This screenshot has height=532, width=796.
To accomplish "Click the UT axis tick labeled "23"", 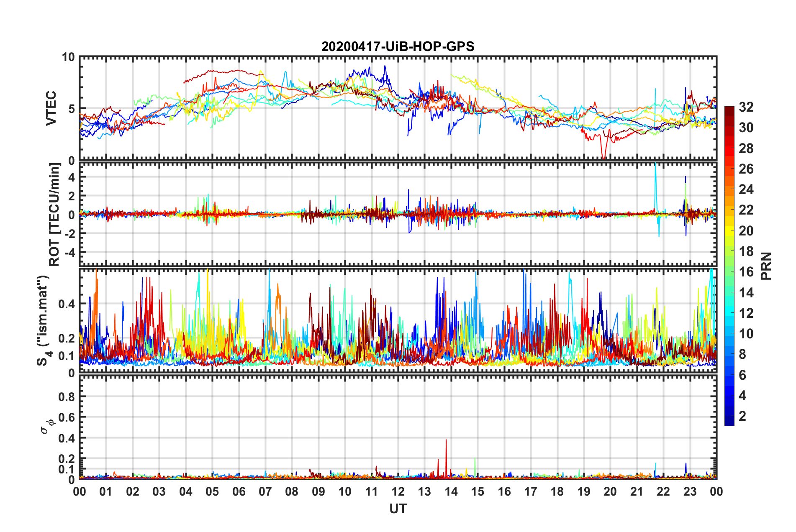I will click(x=690, y=491).
